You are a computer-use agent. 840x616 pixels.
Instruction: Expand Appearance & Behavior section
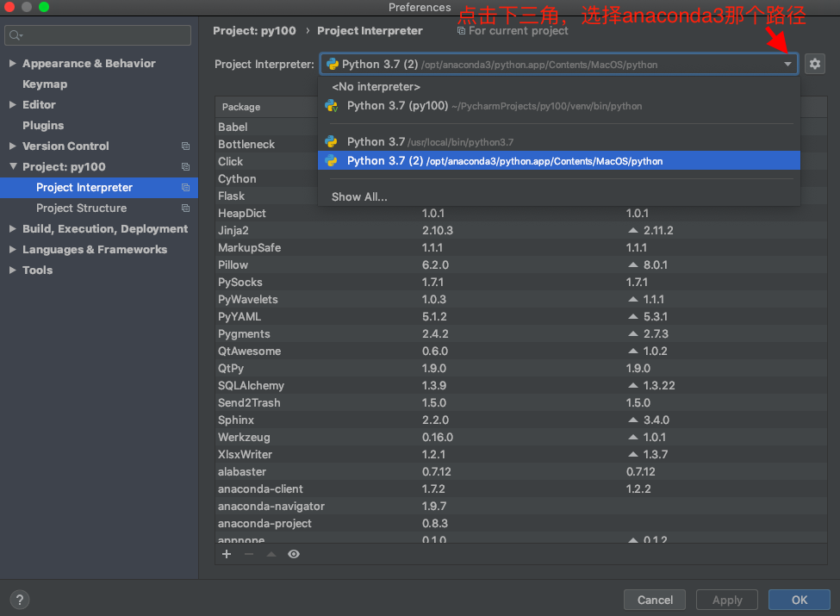12,63
